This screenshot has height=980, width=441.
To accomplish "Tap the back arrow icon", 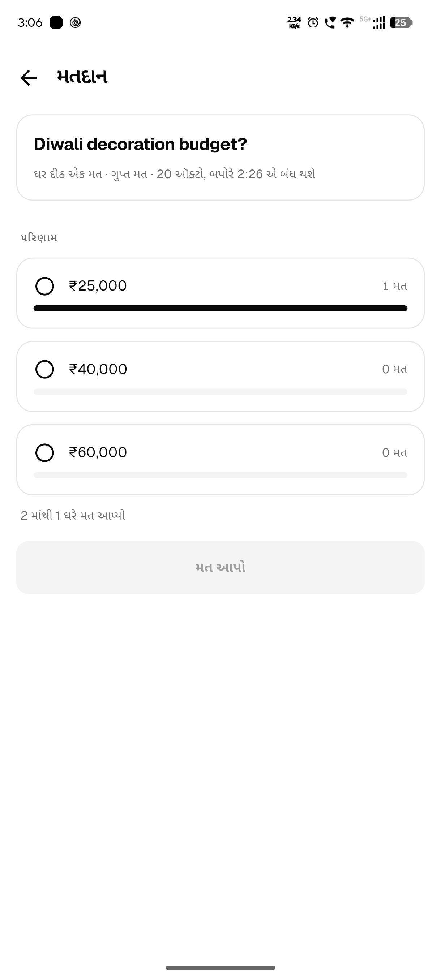I will click(29, 78).
